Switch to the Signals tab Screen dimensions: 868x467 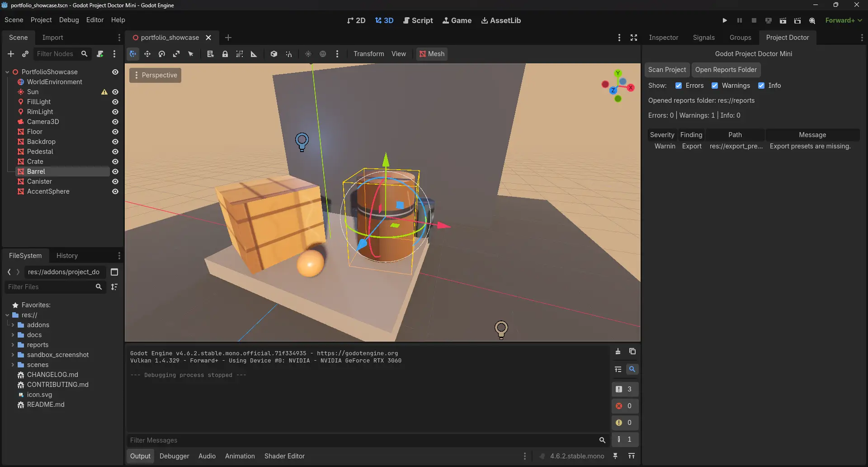click(703, 38)
